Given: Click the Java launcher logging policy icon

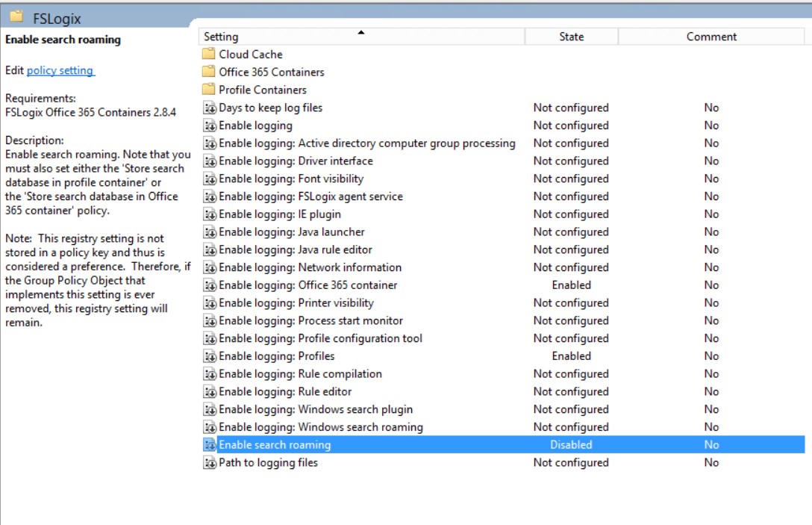Looking at the screenshot, I should click(210, 232).
